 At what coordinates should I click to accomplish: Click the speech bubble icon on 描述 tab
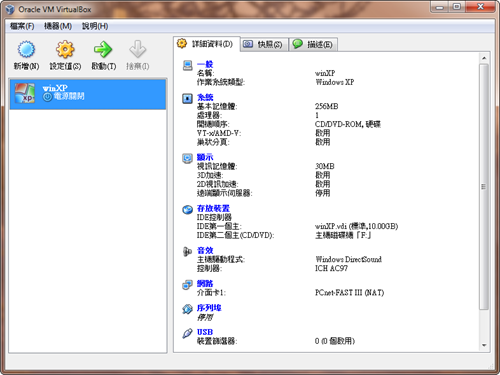(x=297, y=44)
